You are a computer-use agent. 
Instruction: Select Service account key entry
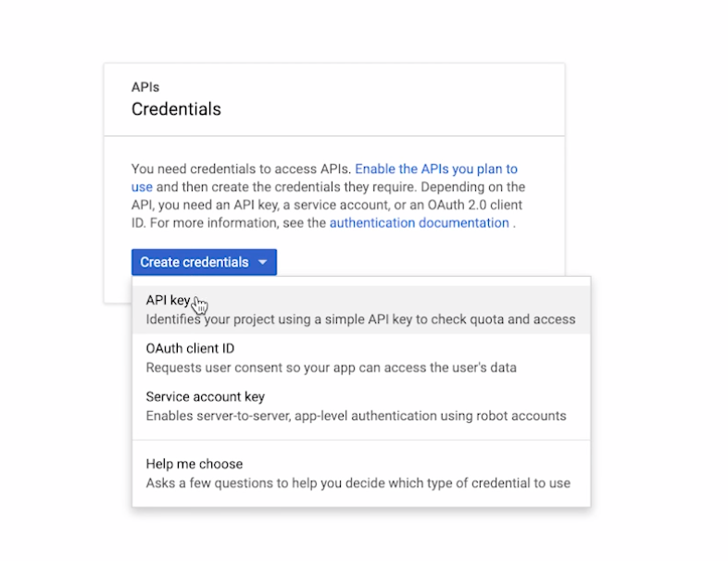coord(361,406)
